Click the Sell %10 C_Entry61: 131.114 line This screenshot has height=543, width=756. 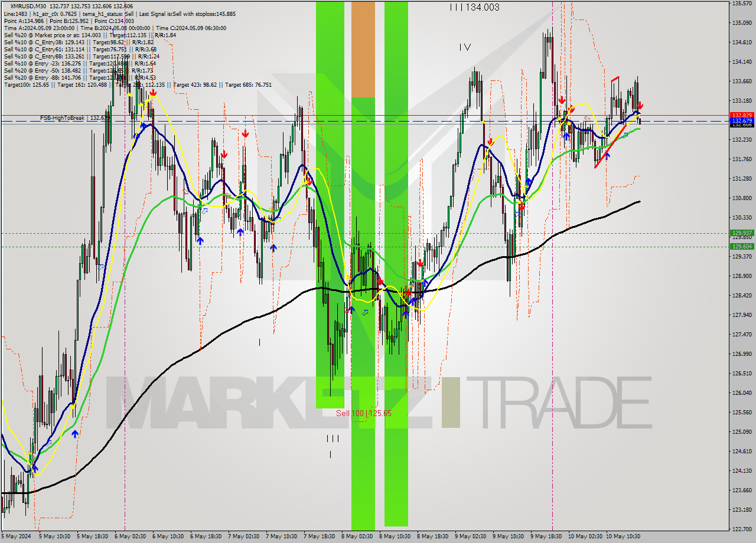[x=80, y=49]
